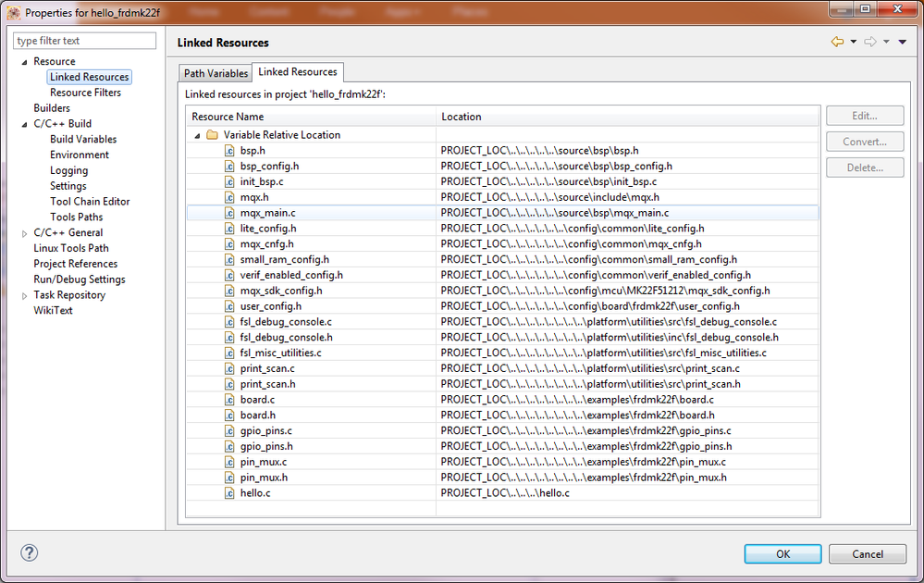Click the file icon beside gpio_pins.c
This screenshot has height=583, width=924.
click(229, 431)
